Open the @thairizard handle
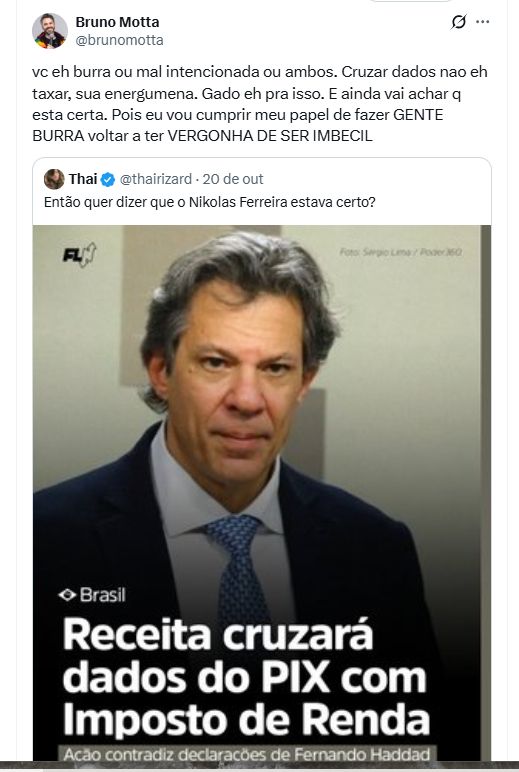Image resolution: width=519 pixels, height=772 pixels. coord(156,179)
